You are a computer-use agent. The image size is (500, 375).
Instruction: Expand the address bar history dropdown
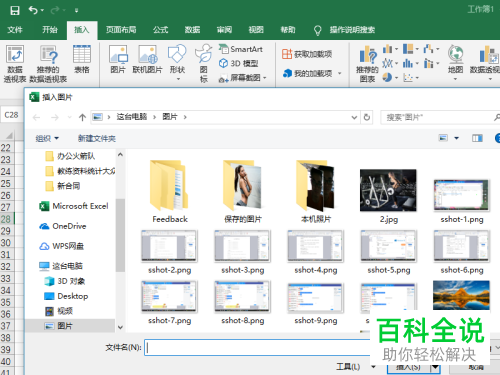(354, 117)
